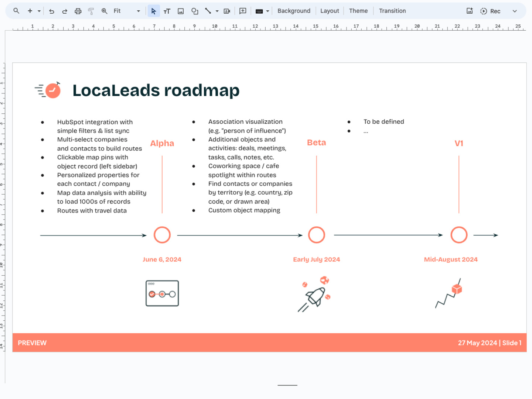Choose the Select cursor tool
The height and width of the screenshot is (399, 532).
(x=154, y=11)
